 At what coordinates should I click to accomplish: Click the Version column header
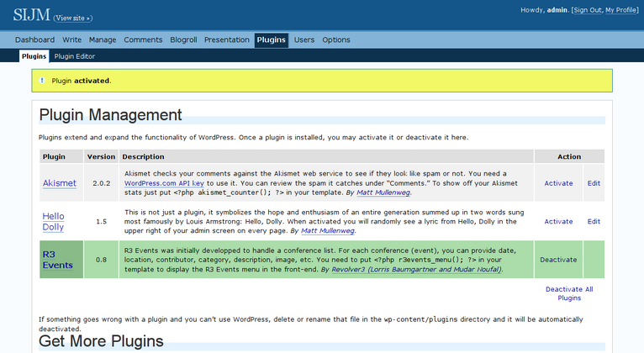coord(102,156)
